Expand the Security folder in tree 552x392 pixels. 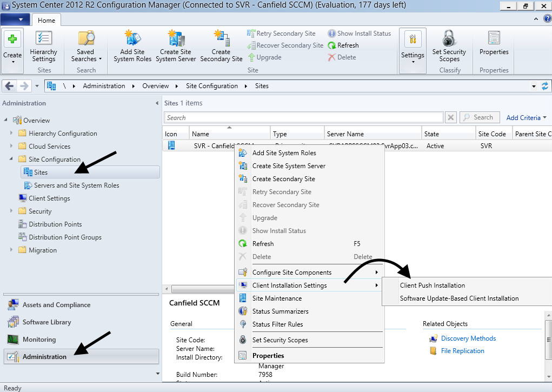click(x=11, y=211)
